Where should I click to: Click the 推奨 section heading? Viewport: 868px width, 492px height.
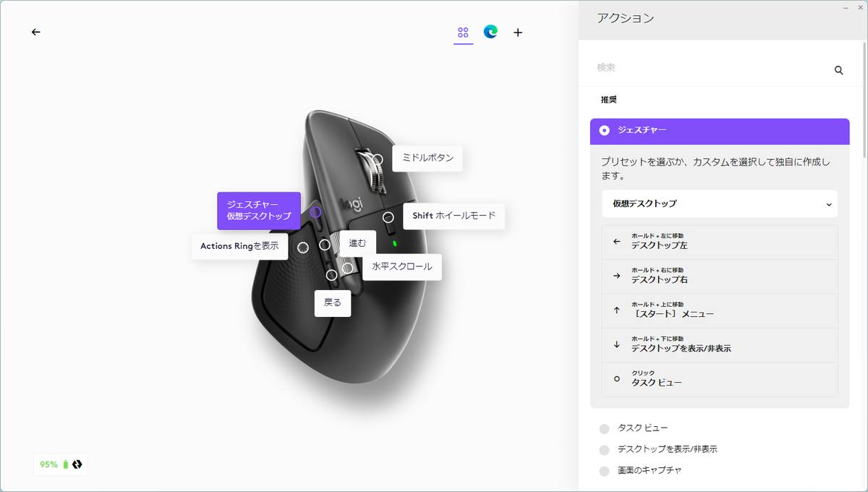[608, 100]
